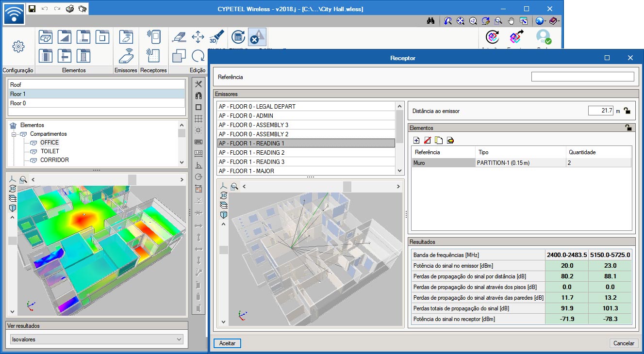Click emitters list scroll down arrow

tap(400, 171)
